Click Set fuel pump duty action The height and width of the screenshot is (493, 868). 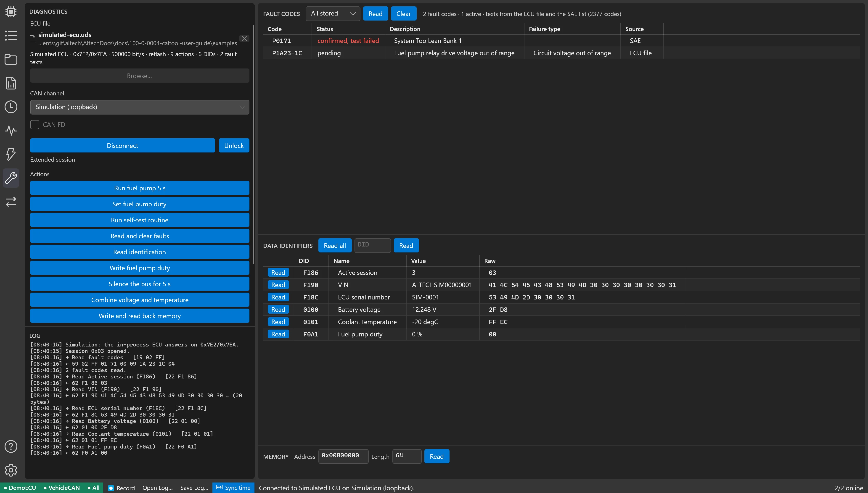click(x=140, y=204)
